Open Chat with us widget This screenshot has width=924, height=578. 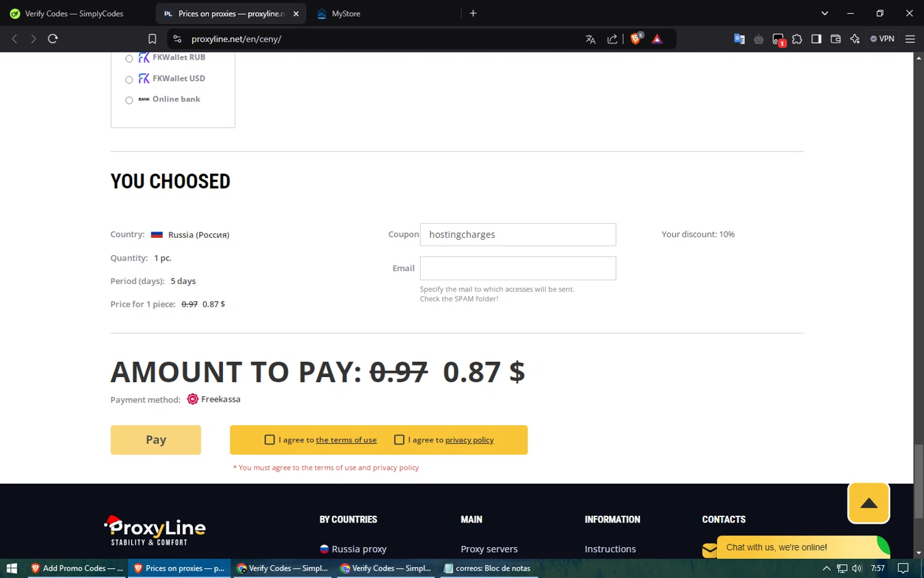(803, 547)
